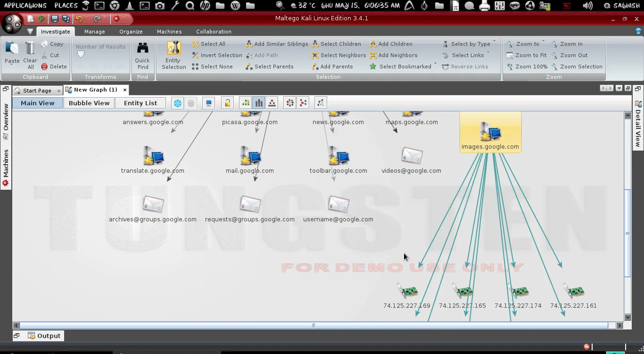Open the document list dropdown arrow above graph
The image size is (644, 354).
tap(619, 88)
